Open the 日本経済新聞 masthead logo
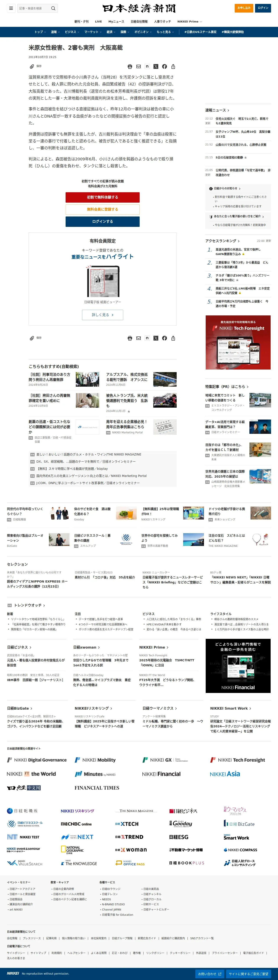Screen dimensions: 278x980 point(139,8)
